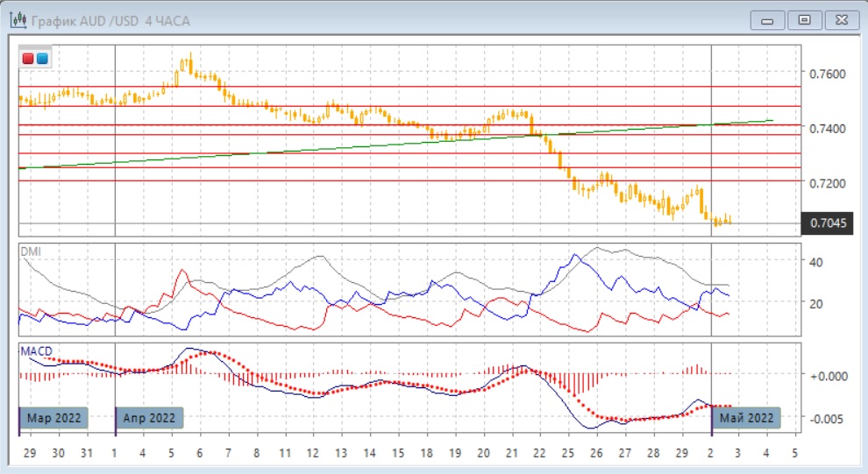This screenshot has height=474, width=868.
Task: Click the 40 level on DMI scale
Action: [815, 262]
